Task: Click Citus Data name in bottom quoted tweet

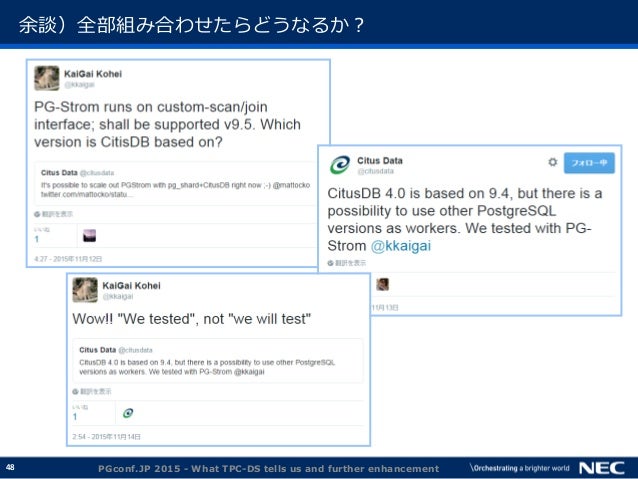Action: pos(98,350)
